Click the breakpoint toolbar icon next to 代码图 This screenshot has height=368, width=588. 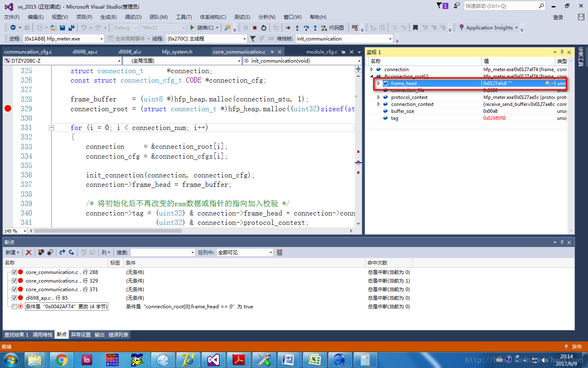(355, 28)
